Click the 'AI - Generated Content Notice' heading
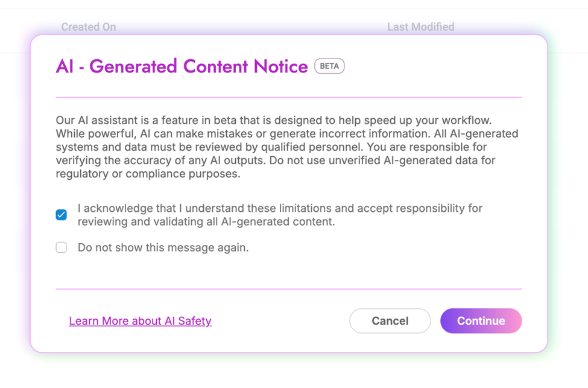This screenshot has height=388, width=588. [182, 66]
